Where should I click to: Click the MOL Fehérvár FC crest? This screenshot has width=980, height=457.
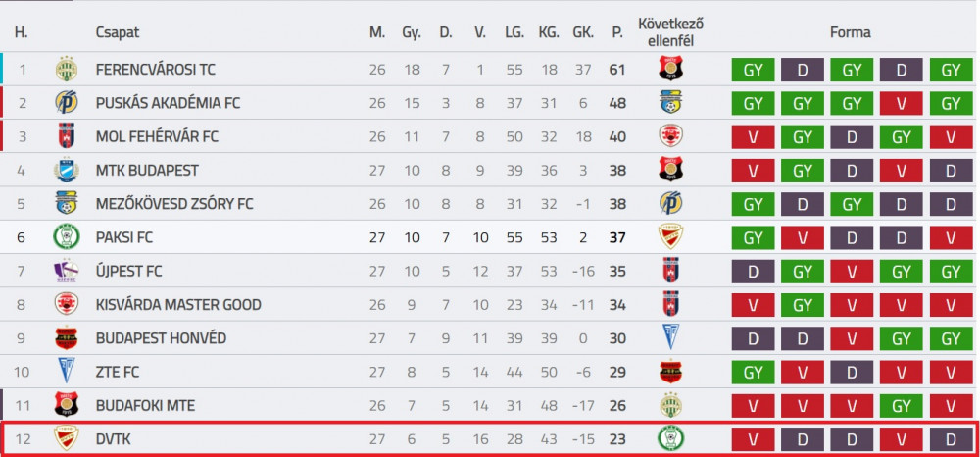(67, 136)
